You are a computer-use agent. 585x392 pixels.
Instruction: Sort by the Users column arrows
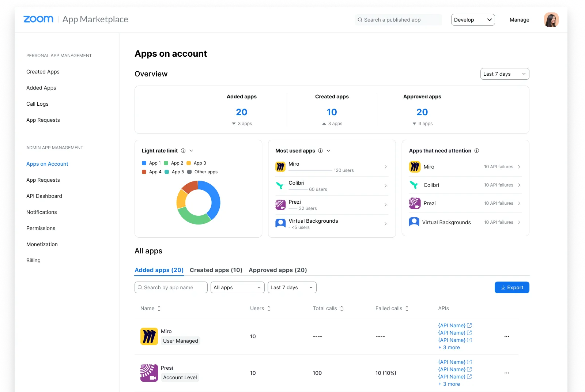click(269, 309)
